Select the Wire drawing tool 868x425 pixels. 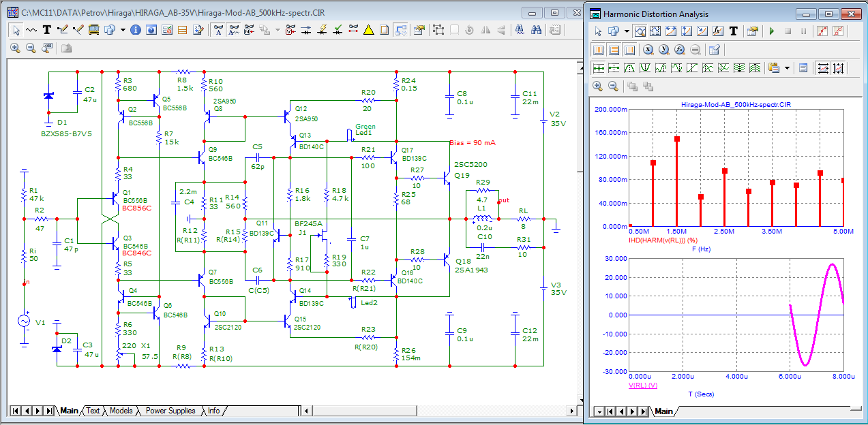click(63, 30)
